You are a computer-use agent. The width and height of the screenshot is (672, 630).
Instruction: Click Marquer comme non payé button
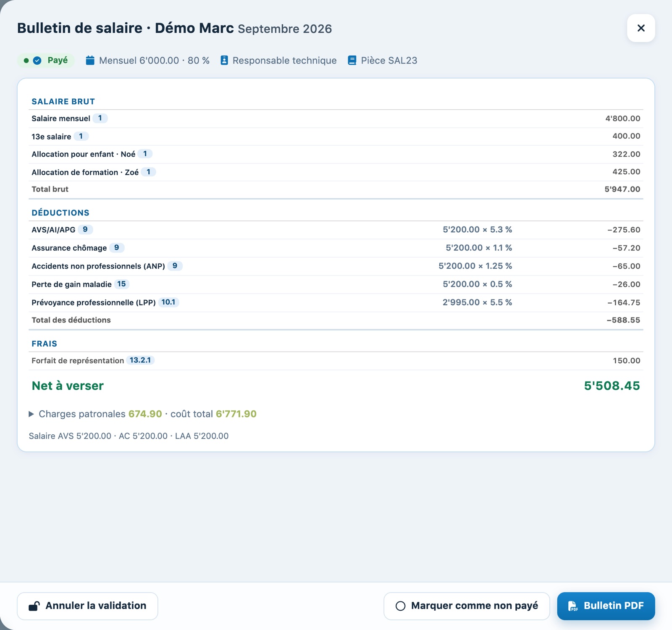[x=467, y=606]
